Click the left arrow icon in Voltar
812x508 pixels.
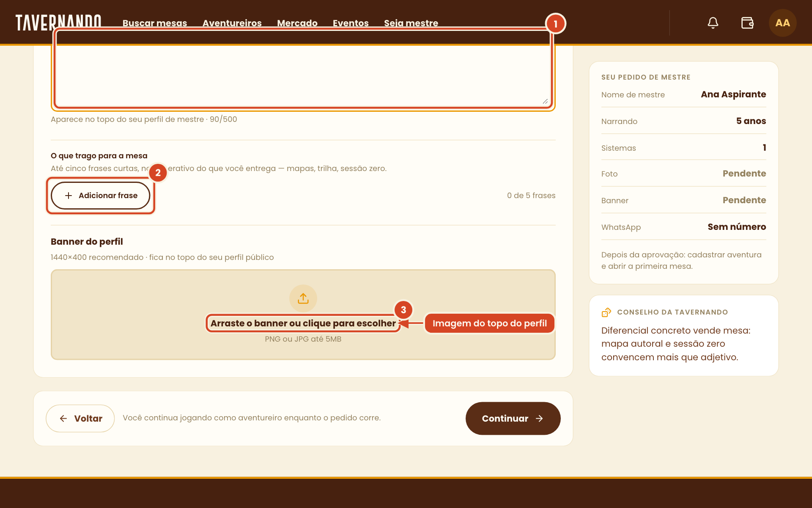point(63,418)
